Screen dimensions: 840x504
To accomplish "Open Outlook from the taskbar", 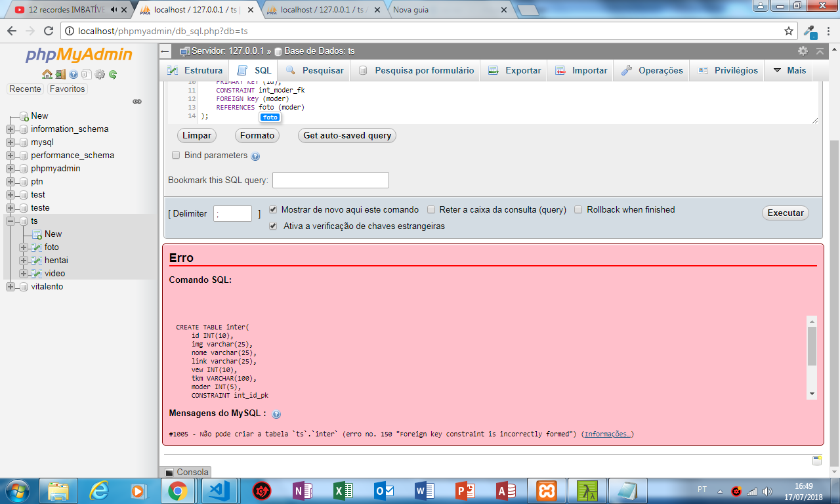I will 384,490.
